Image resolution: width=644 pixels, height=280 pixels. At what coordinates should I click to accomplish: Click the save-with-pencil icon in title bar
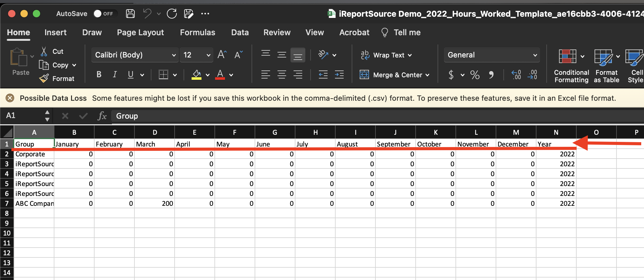pyautogui.click(x=189, y=14)
